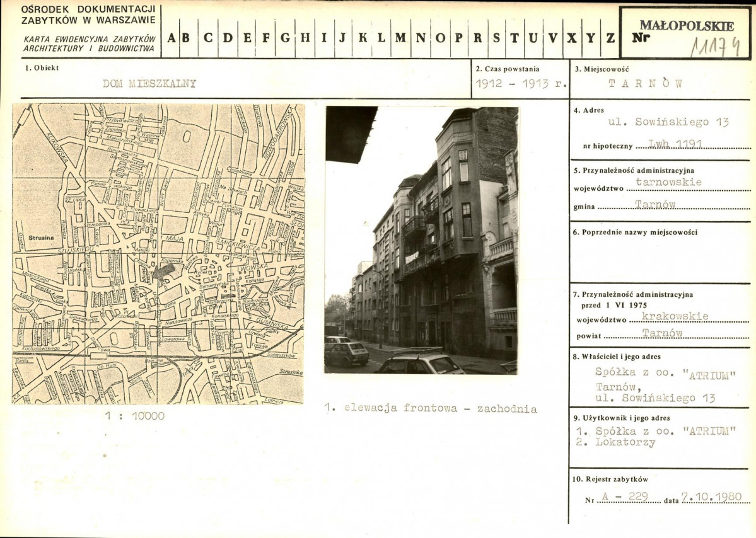Screen dimensions: 756x538
Task: Click the map scale 1 : 10000
Action: click(x=135, y=416)
